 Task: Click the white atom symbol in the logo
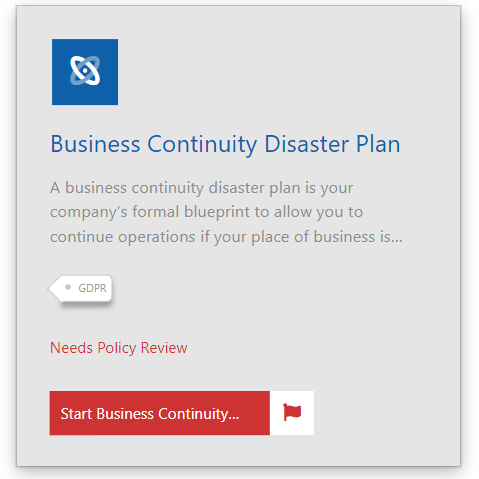[85, 70]
